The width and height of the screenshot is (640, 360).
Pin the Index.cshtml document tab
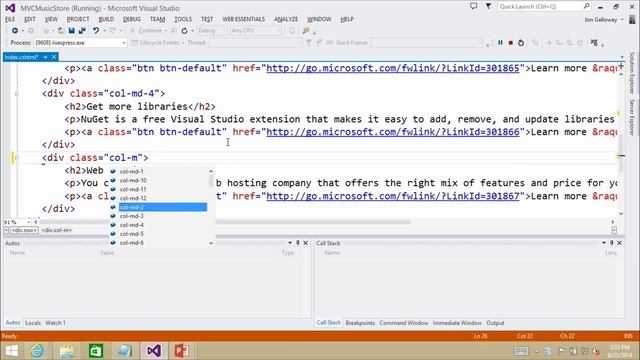[46, 57]
